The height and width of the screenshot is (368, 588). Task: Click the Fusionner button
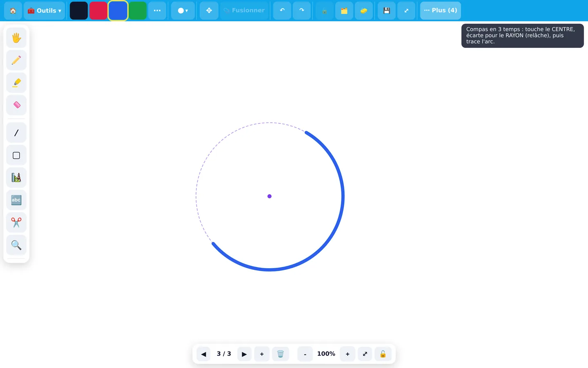[x=244, y=11]
